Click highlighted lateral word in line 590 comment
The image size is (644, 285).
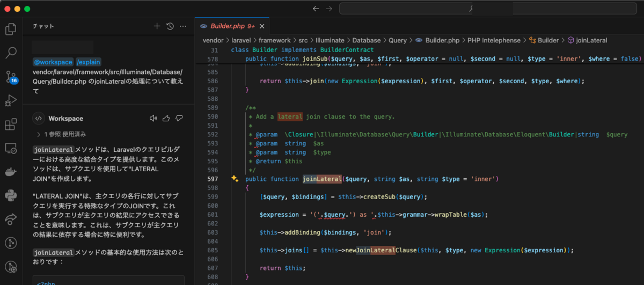pos(290,116)
